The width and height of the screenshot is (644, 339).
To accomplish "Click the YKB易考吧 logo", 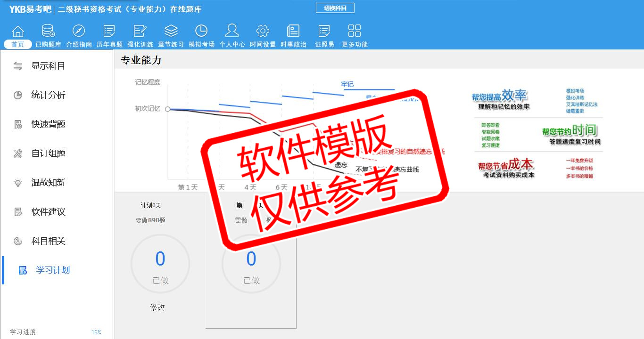I will pyautogui.click(x=30, y=9).
